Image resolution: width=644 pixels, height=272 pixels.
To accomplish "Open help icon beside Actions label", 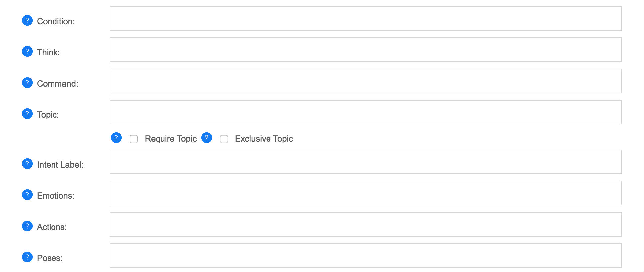I will 27,226.
